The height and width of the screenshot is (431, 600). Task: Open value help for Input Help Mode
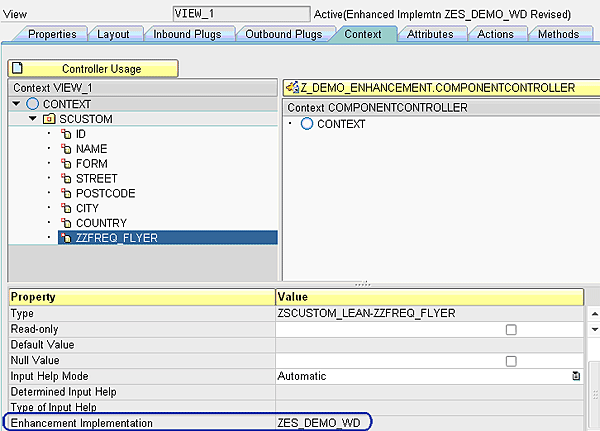coord(576,376)
